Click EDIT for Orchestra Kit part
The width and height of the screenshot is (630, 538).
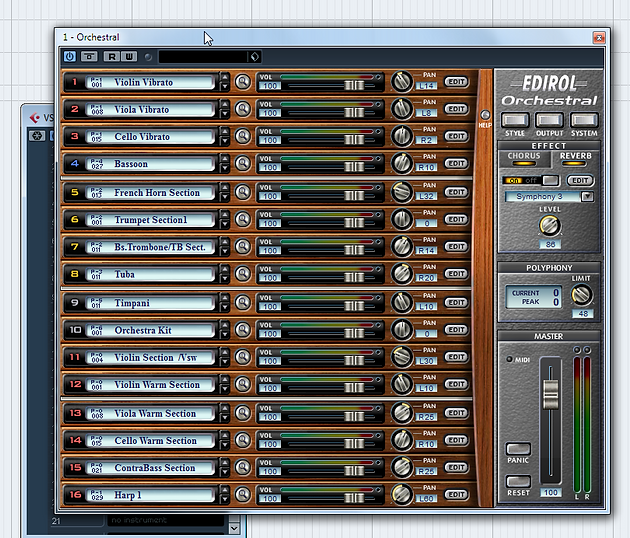click(x=456, y=330)
